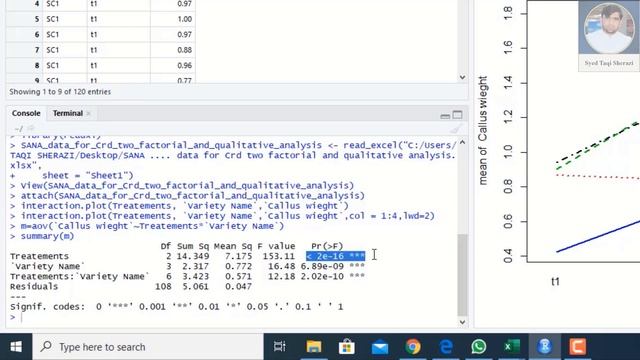Click the data viewer scrollbar down arrow
The width and height of the screenshot is (640, 360).
point(462,77)
